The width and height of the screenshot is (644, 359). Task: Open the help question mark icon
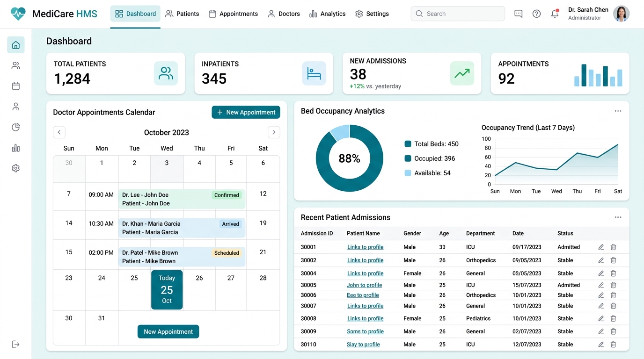click(536, 14)
